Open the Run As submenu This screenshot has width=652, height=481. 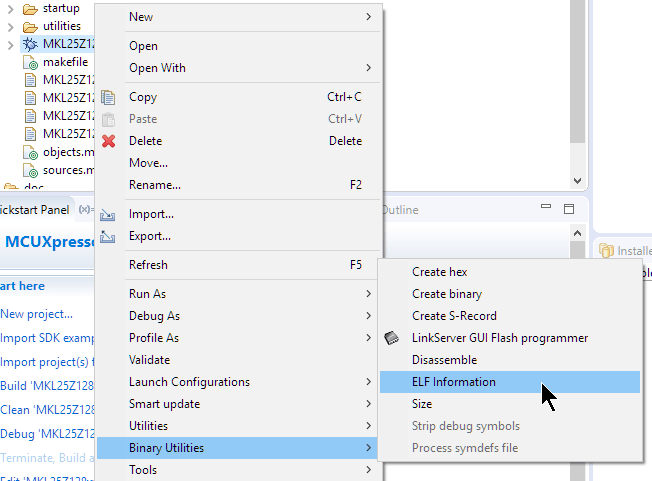[238, 294]
